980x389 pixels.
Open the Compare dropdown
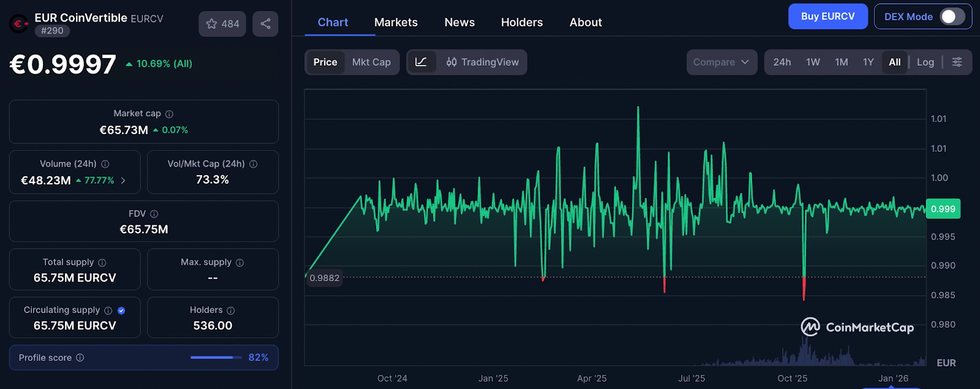pyautogui.click(x=722, y=62)
